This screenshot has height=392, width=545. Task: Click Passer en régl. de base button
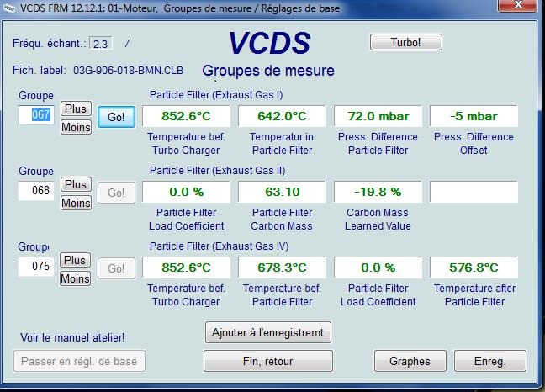point(79,361)
